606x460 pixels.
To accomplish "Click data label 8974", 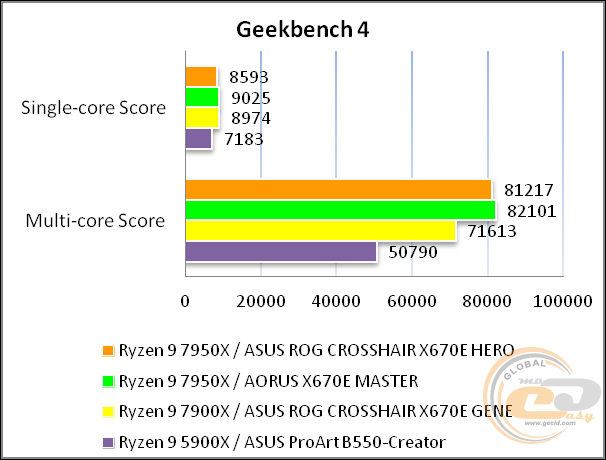I will pyautogui.click(x=251, y=118).
